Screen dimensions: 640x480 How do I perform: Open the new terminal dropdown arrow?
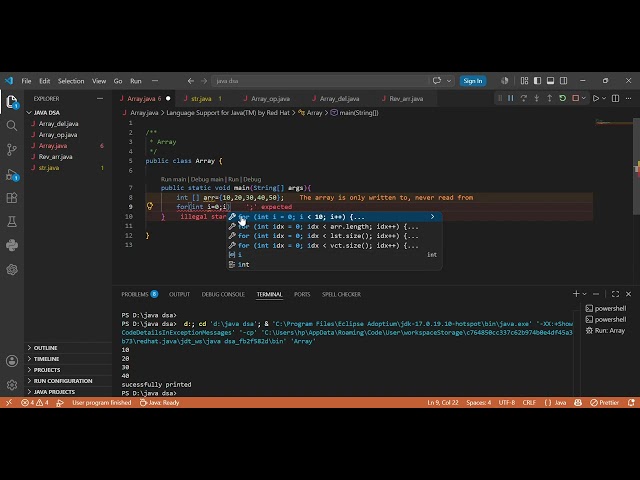[x=584, y=294]
